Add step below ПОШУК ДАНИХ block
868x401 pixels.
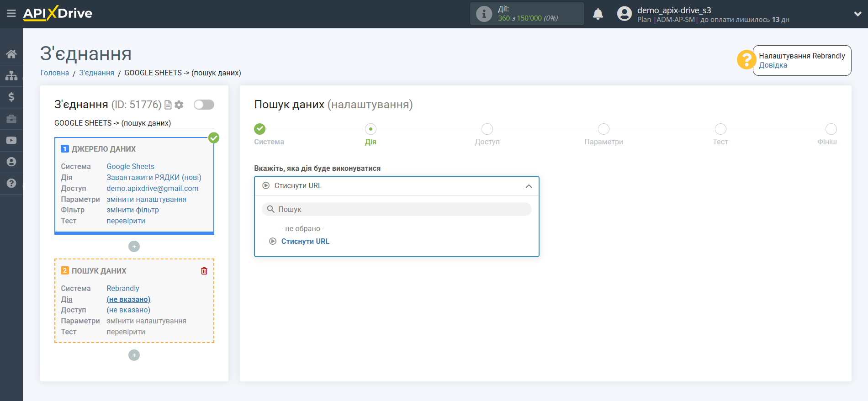pyautogui.click(x=134, y=355)
